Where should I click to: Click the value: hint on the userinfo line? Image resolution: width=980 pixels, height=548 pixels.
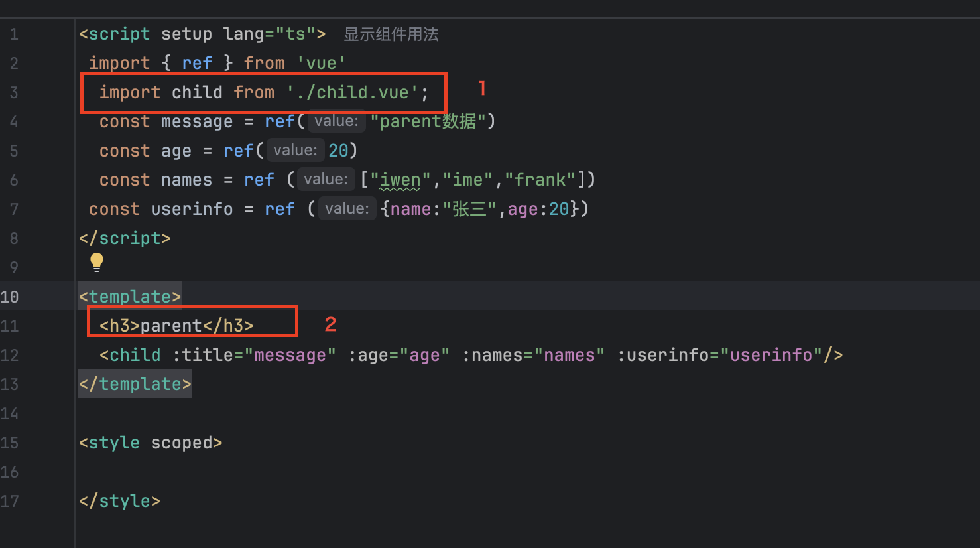[x=347, y=209]
